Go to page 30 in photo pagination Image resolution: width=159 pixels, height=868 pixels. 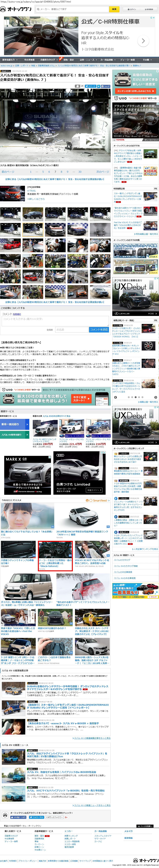click(x=80, y=172)
